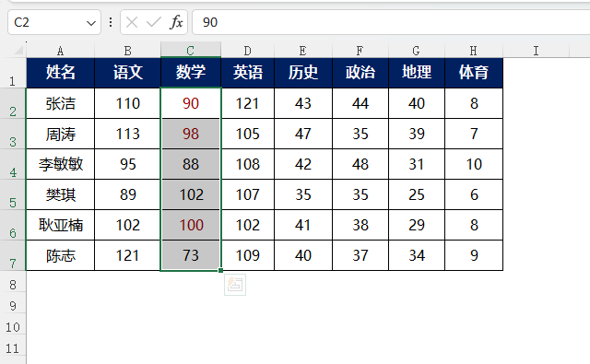The width and height of the screenshot is (590, 364).
Task: Click the Name Box showing C2
Action: (x=54, y=22)
